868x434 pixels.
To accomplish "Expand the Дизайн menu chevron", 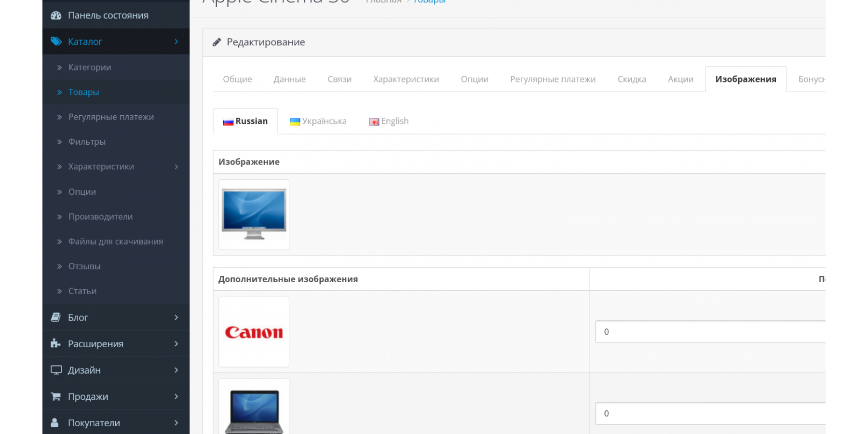I will 176,370.
